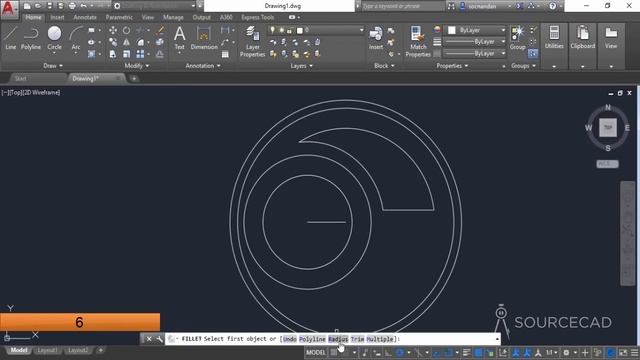Image resolution: width=640 pixels, height=360 pixels.
Task: Choose Radius option in command line
Action: 338,339
